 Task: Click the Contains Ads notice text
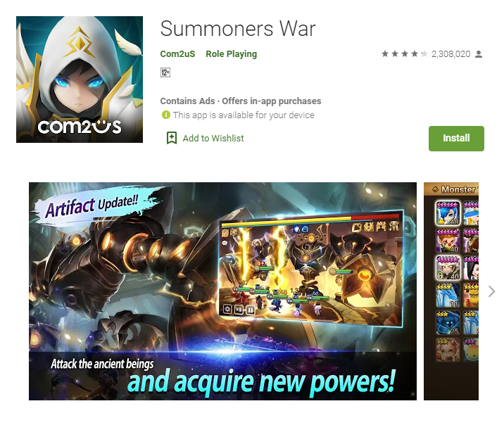pos(187,101)
